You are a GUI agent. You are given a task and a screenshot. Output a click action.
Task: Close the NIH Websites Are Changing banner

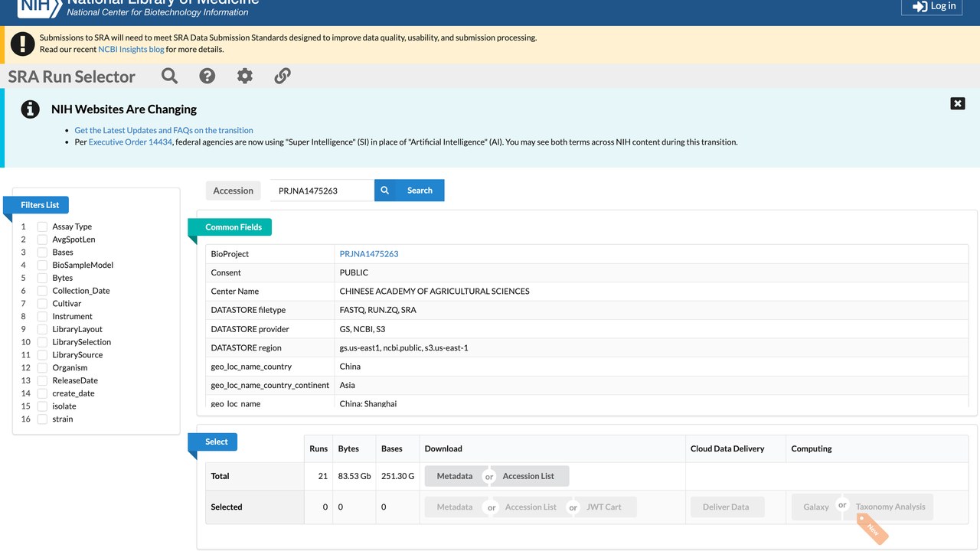(958, 103)
